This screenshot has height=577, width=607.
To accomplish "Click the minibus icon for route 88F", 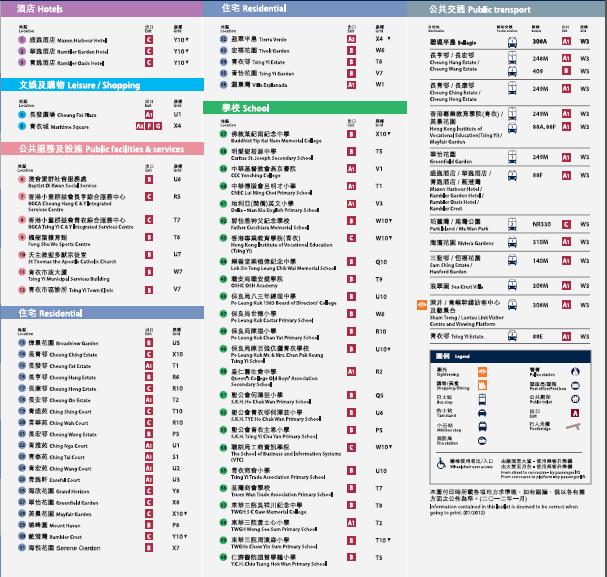I will [x=512, y=176].
